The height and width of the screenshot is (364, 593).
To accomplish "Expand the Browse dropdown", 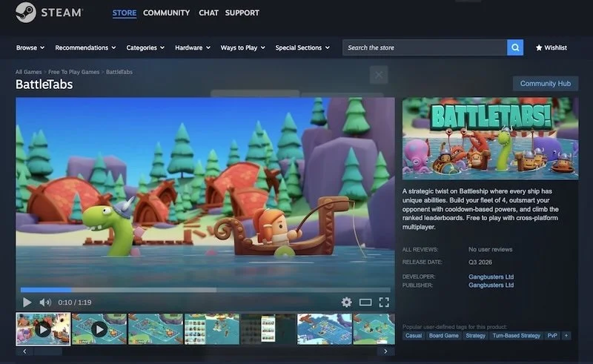I will click(x=30, y=47).
